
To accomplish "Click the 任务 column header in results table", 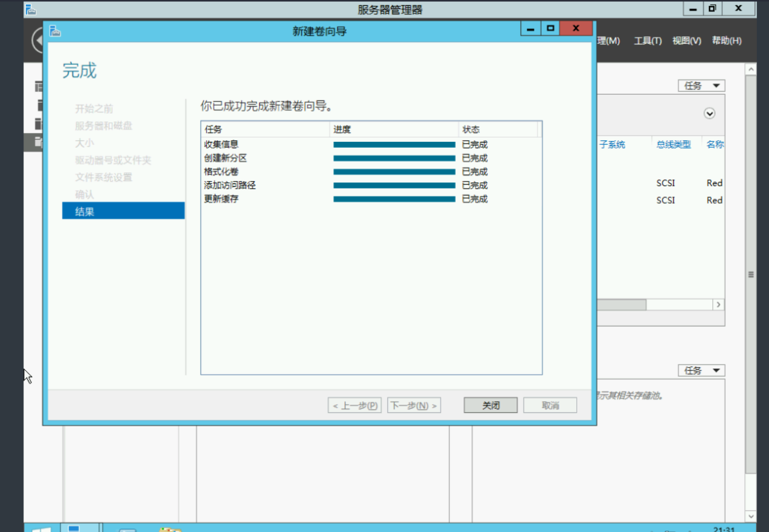I will (x=265, y=129).
